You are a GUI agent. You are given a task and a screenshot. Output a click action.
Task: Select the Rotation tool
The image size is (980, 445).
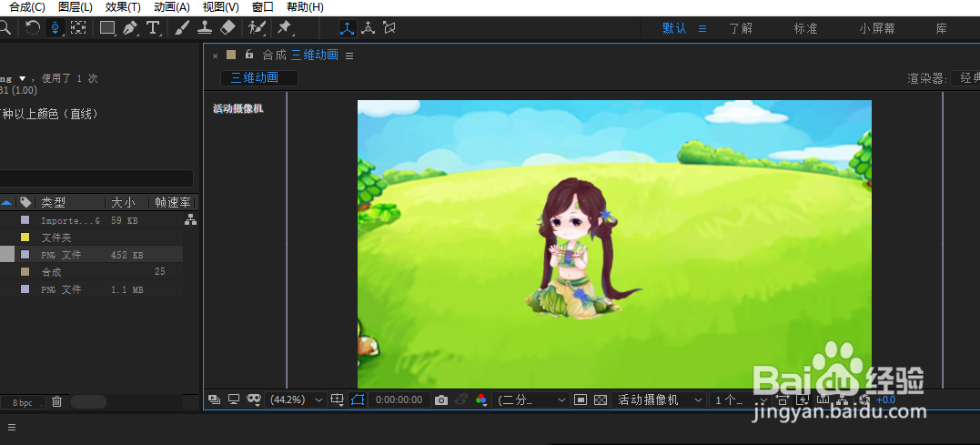tap(33, 28)
